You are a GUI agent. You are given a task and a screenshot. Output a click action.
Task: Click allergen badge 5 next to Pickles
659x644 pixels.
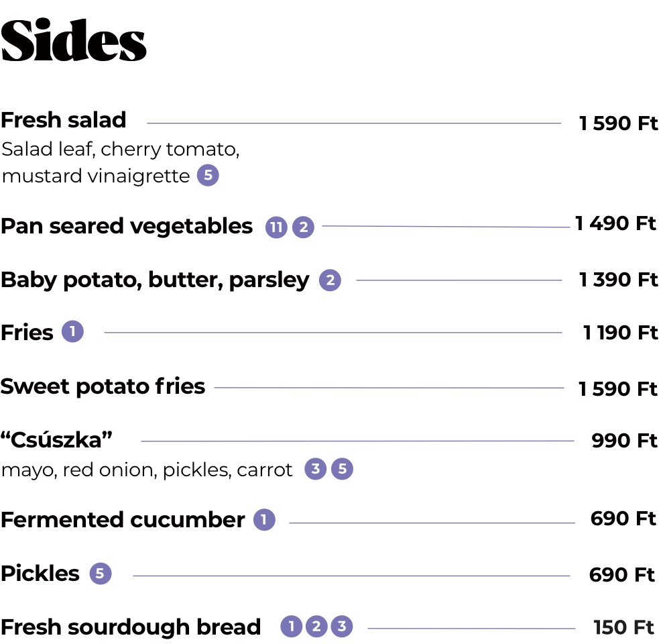coord(101,574)
